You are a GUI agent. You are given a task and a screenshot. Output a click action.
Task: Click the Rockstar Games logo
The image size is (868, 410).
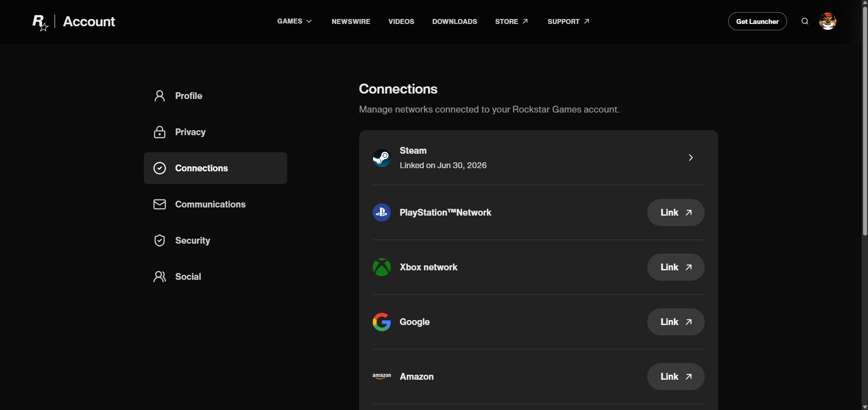tap(40, 22)
